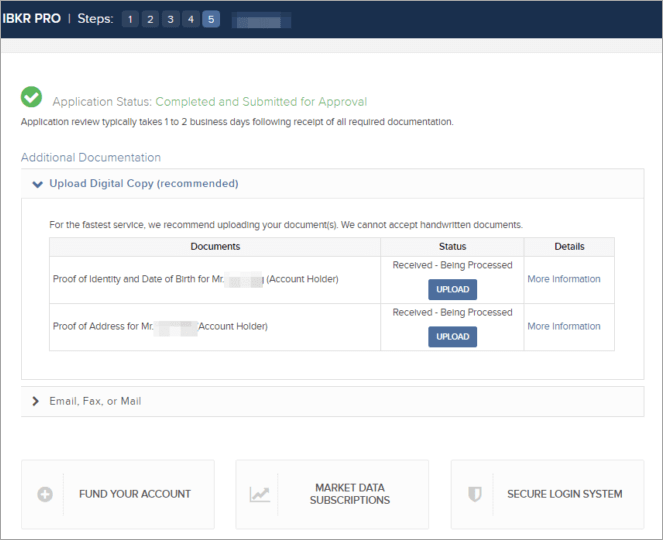Viewport: 663px width, 540px height.
Task: Open step 4 of the application
Action: (191, 19)
